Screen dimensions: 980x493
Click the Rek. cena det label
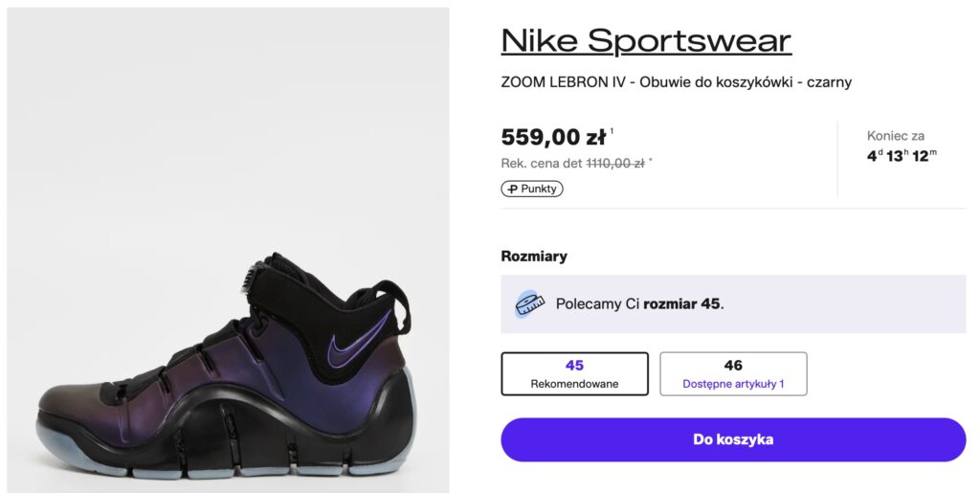point(541,164)
